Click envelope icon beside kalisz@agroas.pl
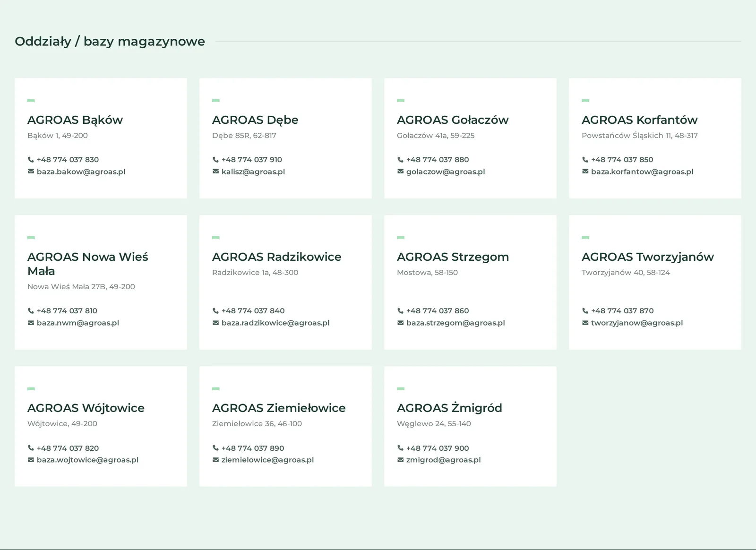 215,172
